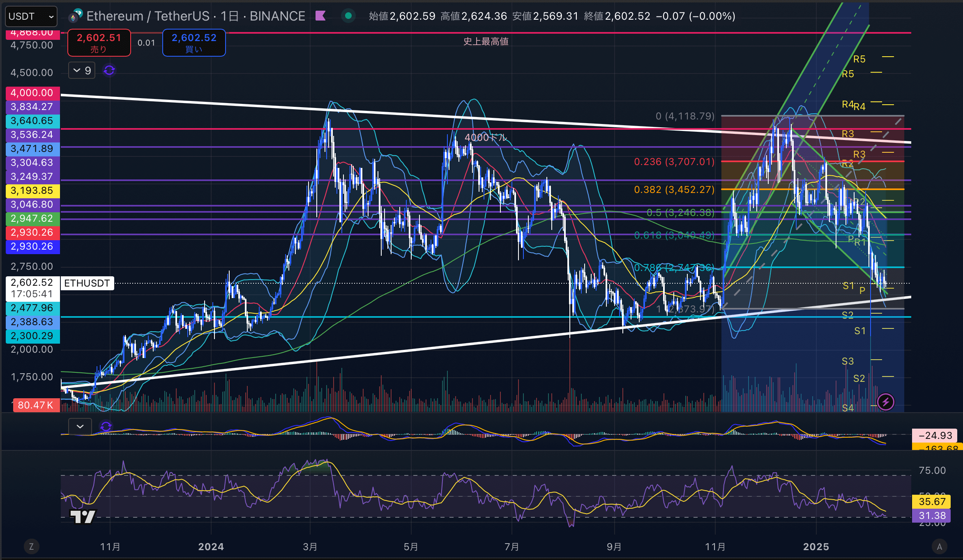Click the red 2,602.51 sell button
This screenshot has height=560, width=963.
point(99,43)
